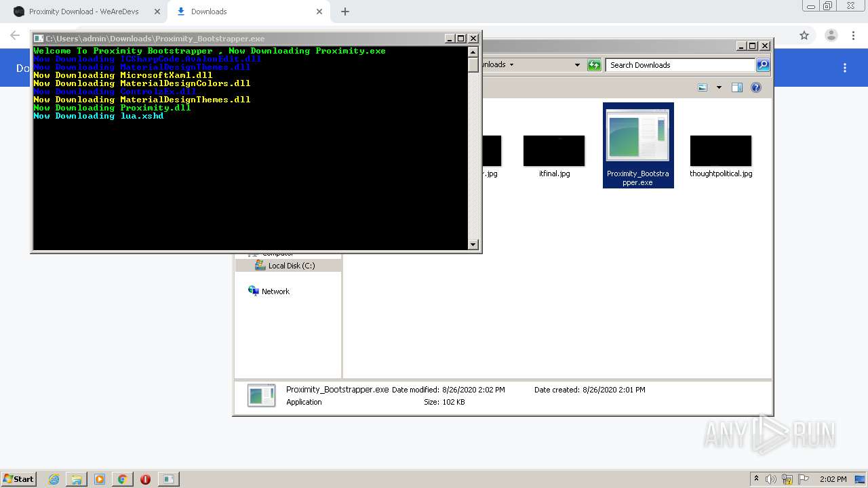868x488 pixels.
Task: Click inside the Search Downloads field
Action: coord(680,65)
